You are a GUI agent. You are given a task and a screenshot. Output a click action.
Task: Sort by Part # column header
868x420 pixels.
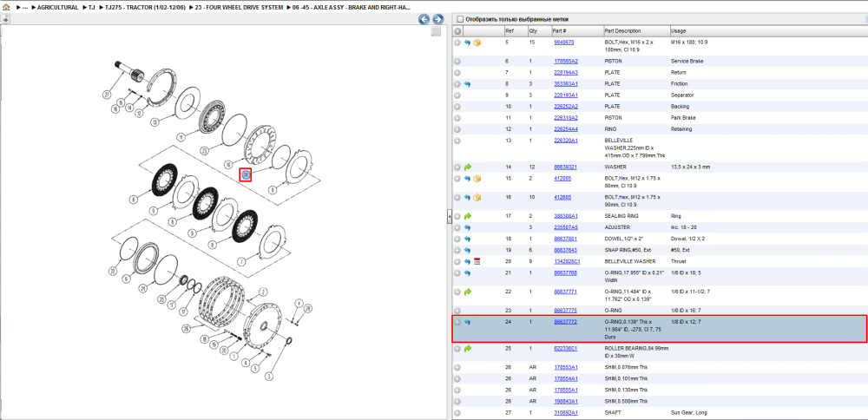560,31
